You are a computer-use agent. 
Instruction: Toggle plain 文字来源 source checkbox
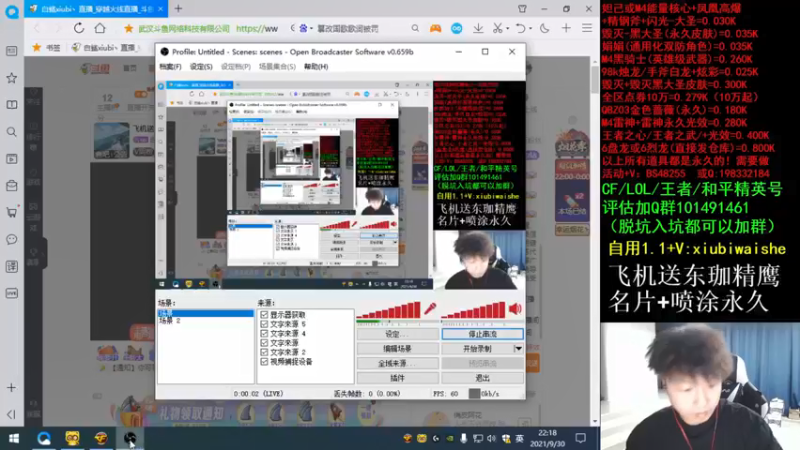(x=264, y=343)
